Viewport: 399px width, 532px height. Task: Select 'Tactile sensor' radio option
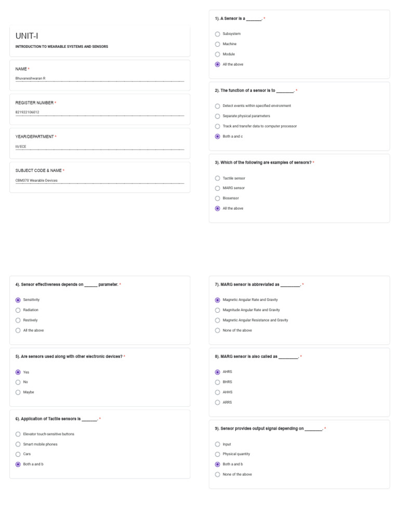218,178
